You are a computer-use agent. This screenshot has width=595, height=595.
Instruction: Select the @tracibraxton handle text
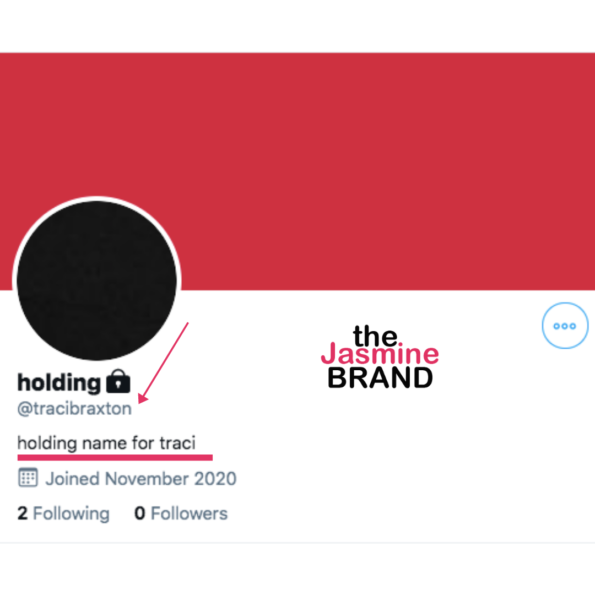pos(74,409)
